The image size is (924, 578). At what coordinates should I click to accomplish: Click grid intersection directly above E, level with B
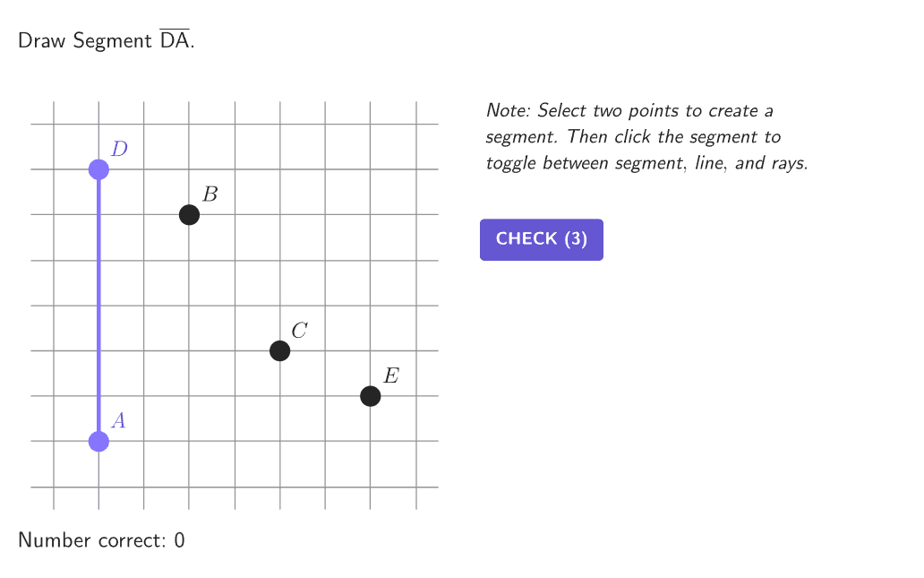[370, 215]
